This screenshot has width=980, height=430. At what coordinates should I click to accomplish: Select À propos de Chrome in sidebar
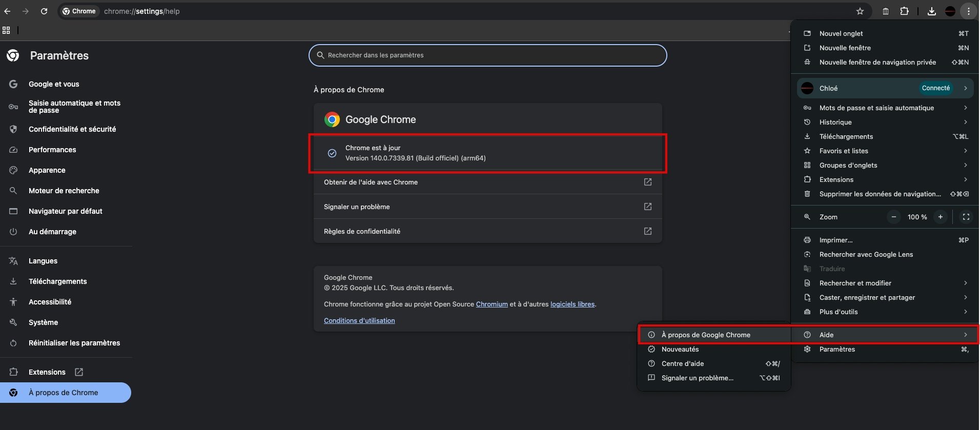[66, 393]
